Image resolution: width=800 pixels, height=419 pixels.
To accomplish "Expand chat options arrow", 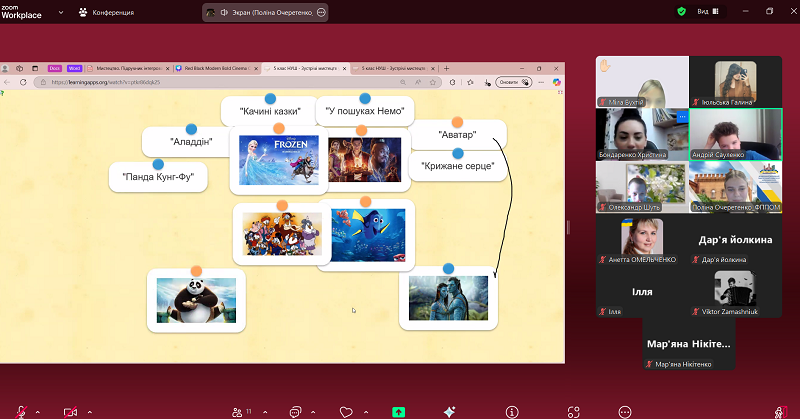I will (x=313, y=412).
